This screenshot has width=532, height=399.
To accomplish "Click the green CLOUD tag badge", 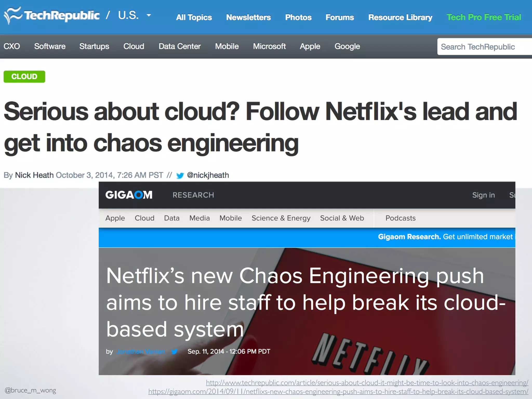I will pos(24,77).
